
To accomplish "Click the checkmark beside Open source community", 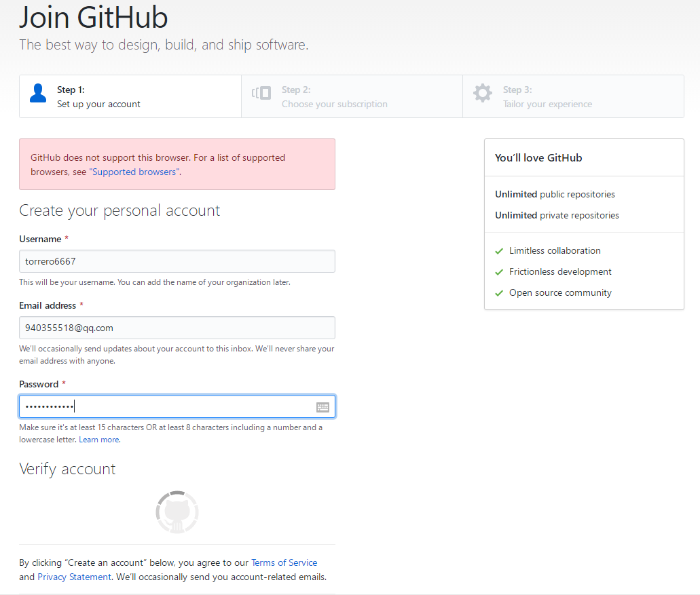I will pos(499,293).
